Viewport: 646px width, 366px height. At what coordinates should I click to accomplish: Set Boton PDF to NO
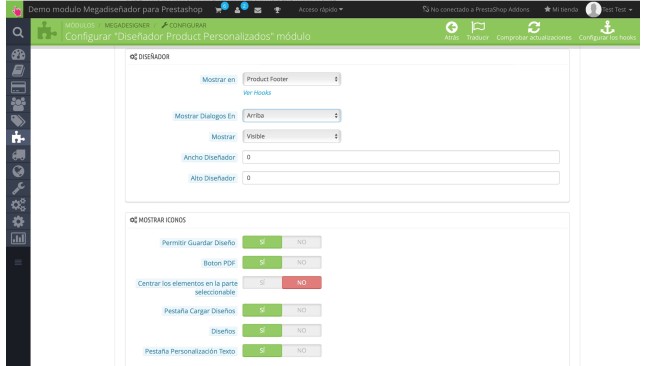[302, 263]
